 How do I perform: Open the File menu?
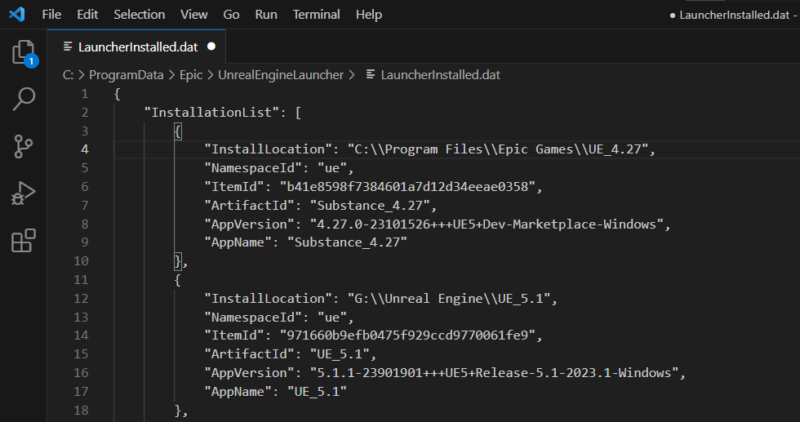coord(52,14)
